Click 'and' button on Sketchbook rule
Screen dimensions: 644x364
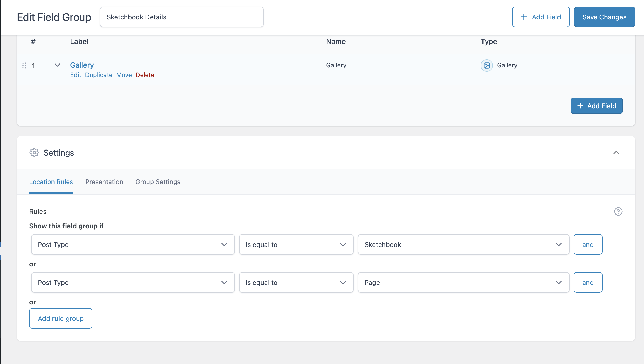(588, 244)
